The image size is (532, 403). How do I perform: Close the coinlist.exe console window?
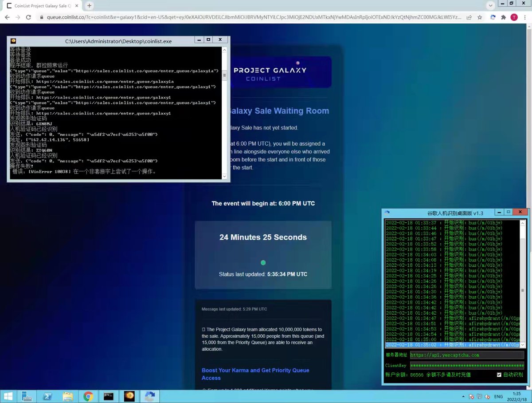pyautogui.click(x=220, y=40)
